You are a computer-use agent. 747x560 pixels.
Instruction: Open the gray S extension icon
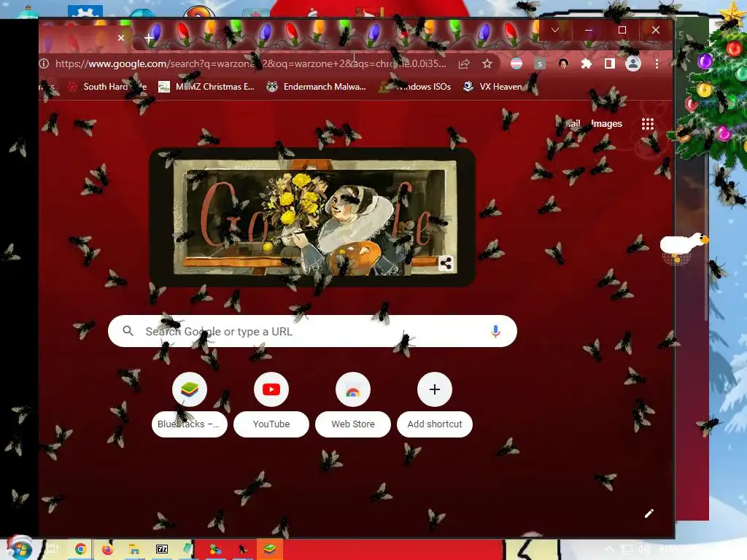540,64
